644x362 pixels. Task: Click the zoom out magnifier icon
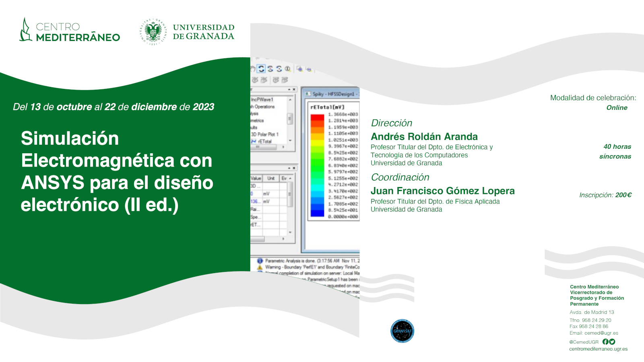pyautogui.click(x=309, y=69)
